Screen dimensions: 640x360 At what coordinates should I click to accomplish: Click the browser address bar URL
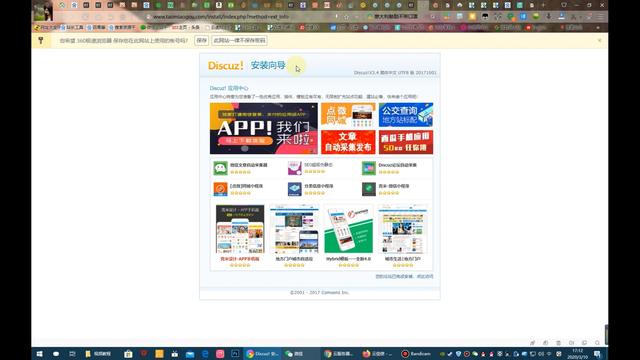click(x=221, y=17)
